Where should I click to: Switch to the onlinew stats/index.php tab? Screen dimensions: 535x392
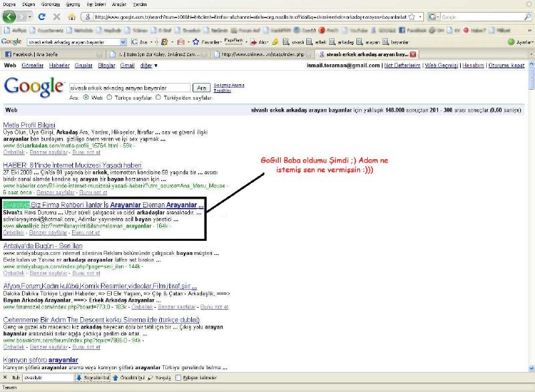tap(263, 54)
